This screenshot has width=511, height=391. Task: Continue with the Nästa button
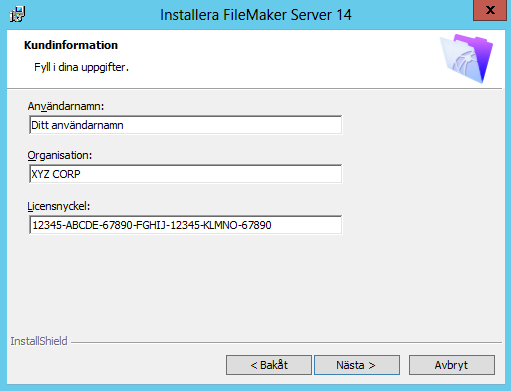(x=357, y=365)
